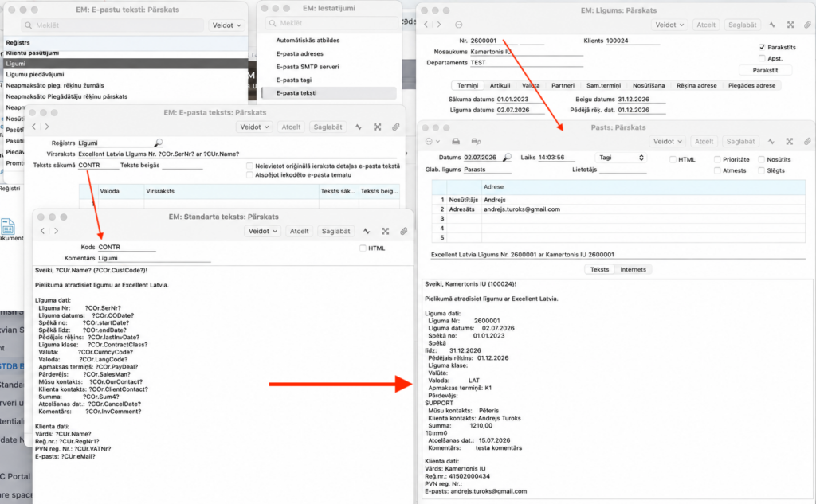Expand Veidot menu in Līgums window
Viewport: 816px width, 504px height.
(669, 25)
